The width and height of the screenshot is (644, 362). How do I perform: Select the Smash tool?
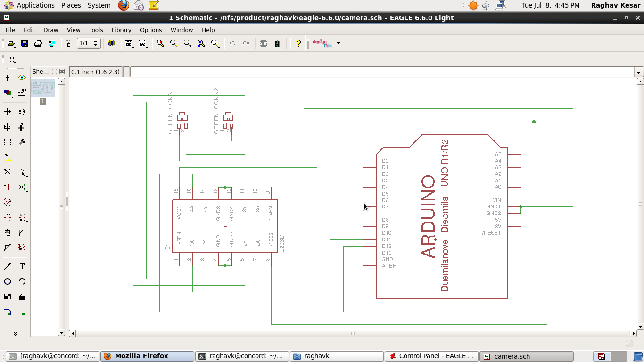[8, 232]
